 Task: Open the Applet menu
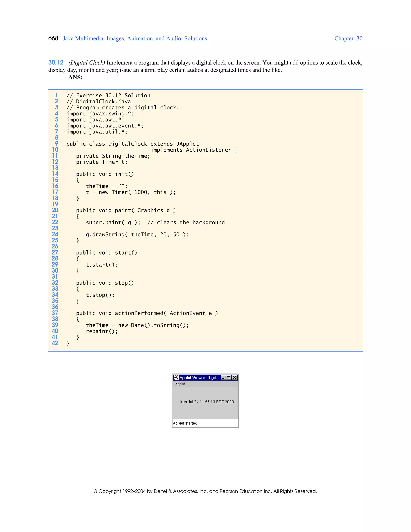[x=180, y=384]
